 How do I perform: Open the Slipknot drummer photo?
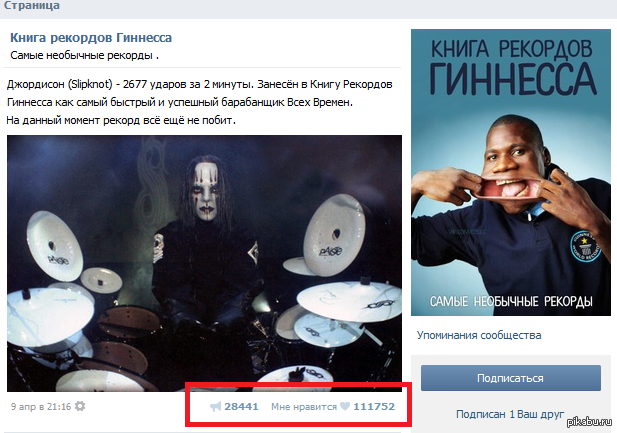click(204, 263)
